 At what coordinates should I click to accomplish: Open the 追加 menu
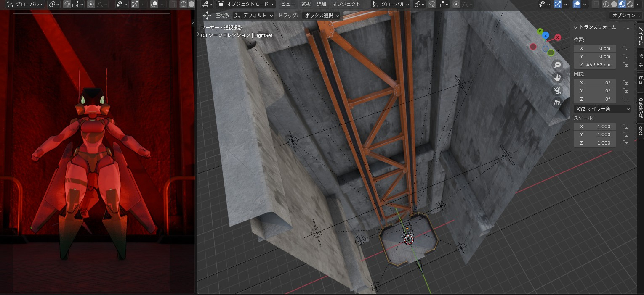point(321,4)
